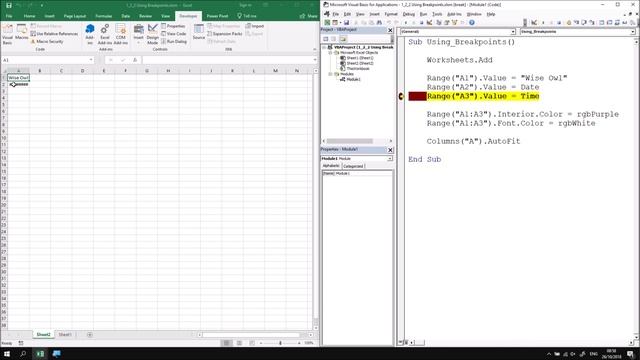Click Design Mode icon in VBA toolbar
The height and width of the screenshot is (360, 640).
tap(429, 22)
